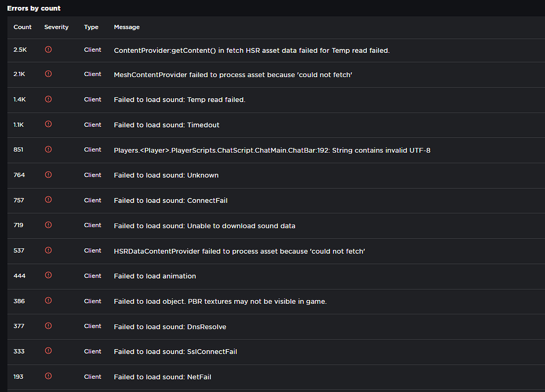Image resolution: width=545 pixels, height=392 pixels.
Task: Click the Message column header
Action: pos(126,27)
